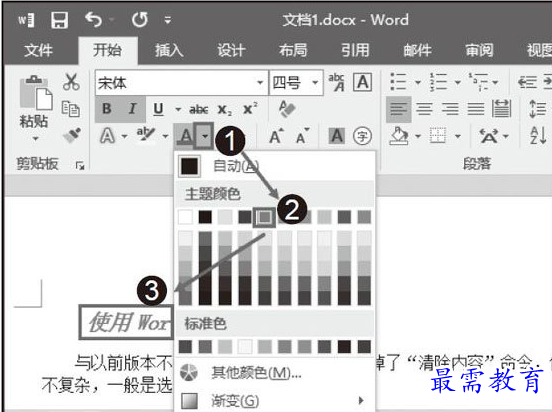552x412 pixels.
Task: Select the last standard color swatch
Action: tap(364, 347)
